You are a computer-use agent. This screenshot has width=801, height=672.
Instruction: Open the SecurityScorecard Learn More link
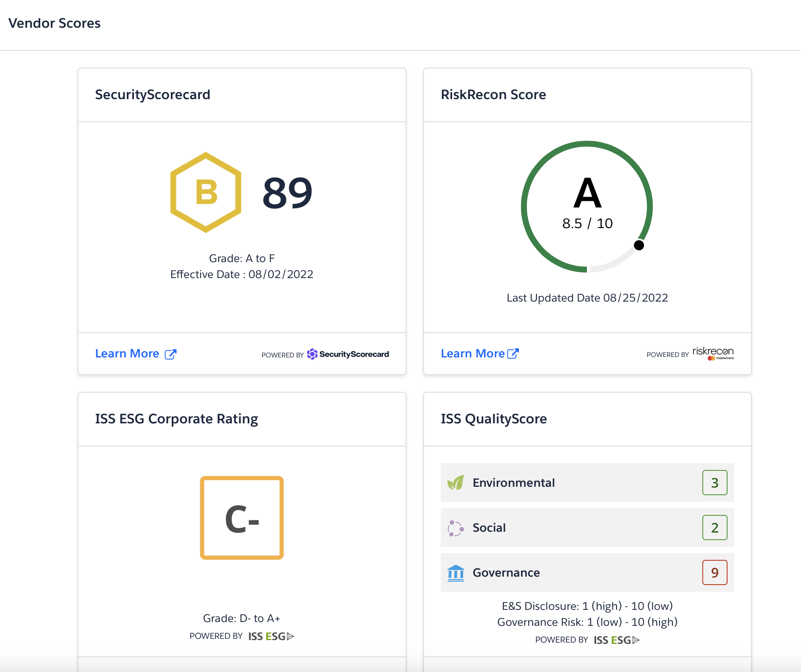click(127, 353)
